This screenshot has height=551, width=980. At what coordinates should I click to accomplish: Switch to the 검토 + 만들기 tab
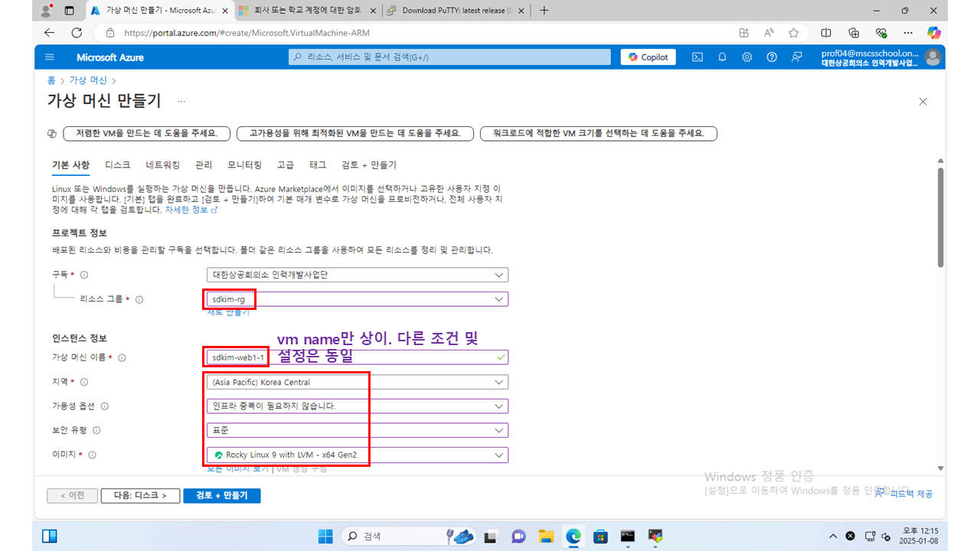pyautogui.click(x=369, y=165)
